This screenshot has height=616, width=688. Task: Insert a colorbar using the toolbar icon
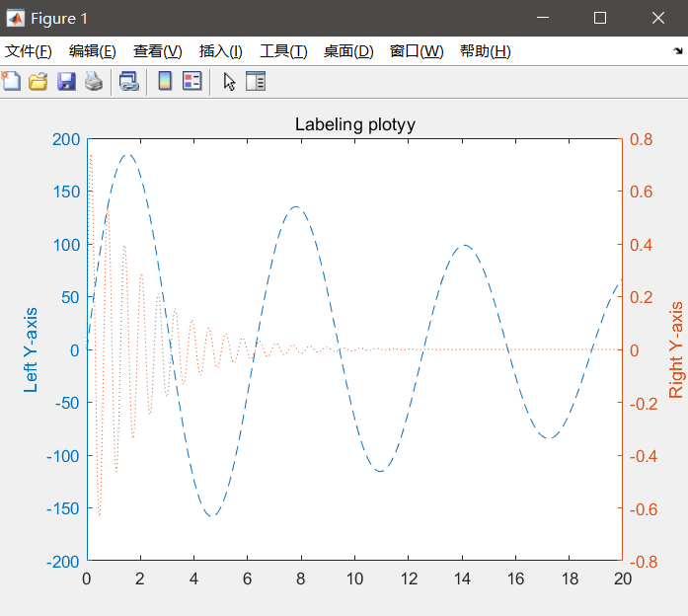pyautogui.click(x=165, y=82)
